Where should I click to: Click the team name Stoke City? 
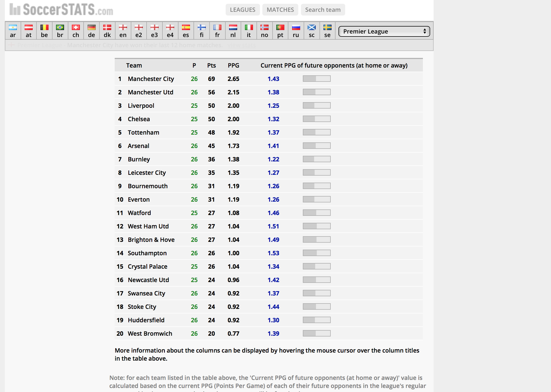pos(142,307)
